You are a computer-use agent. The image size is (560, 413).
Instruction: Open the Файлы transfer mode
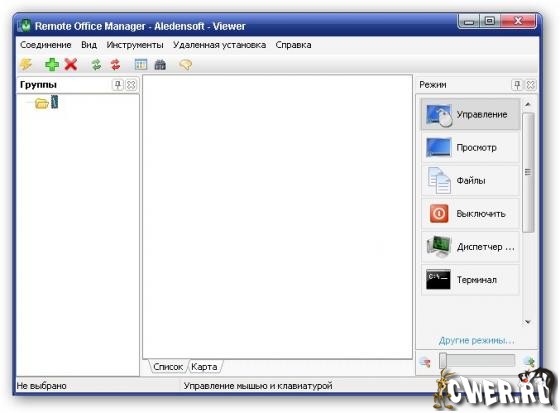coord(470,180)
